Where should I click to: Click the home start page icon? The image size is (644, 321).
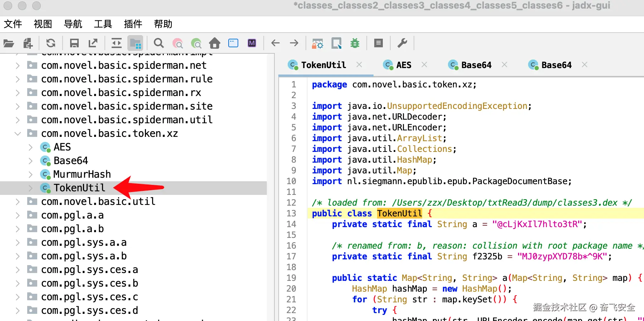pos(215,43)
